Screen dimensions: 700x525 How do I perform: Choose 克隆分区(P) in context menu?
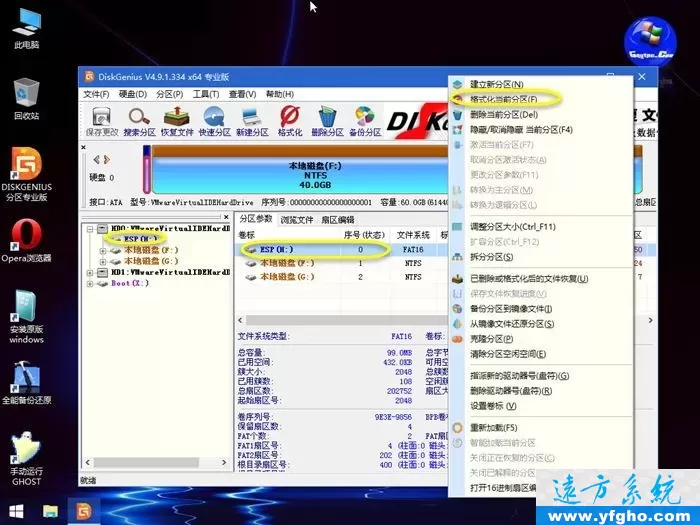click(x=541, y=339)
